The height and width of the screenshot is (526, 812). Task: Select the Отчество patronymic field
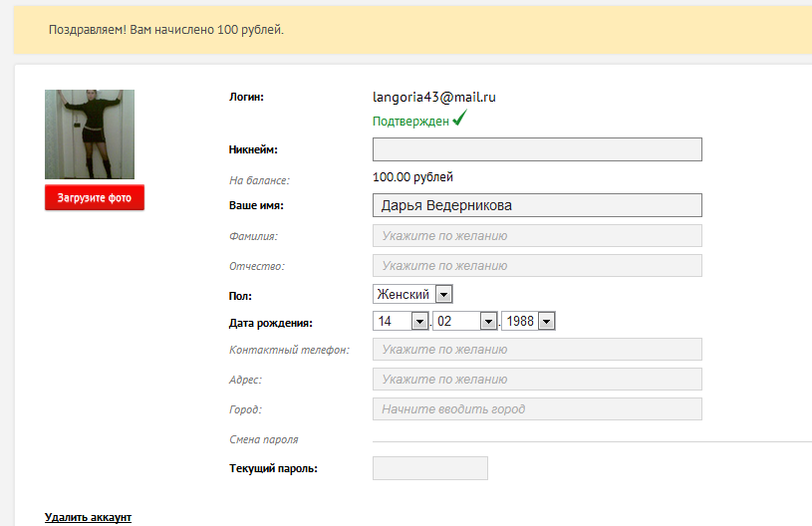click(x=537, y=266)
